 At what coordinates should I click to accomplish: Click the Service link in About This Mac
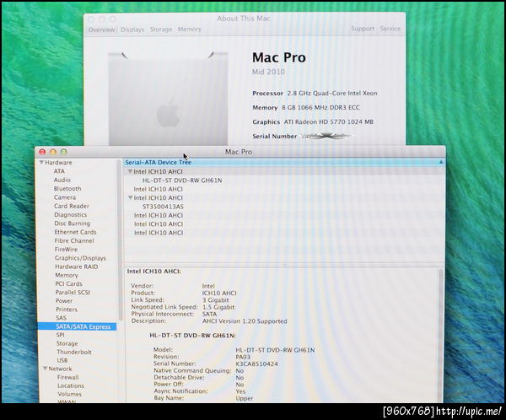coord(390,29)
